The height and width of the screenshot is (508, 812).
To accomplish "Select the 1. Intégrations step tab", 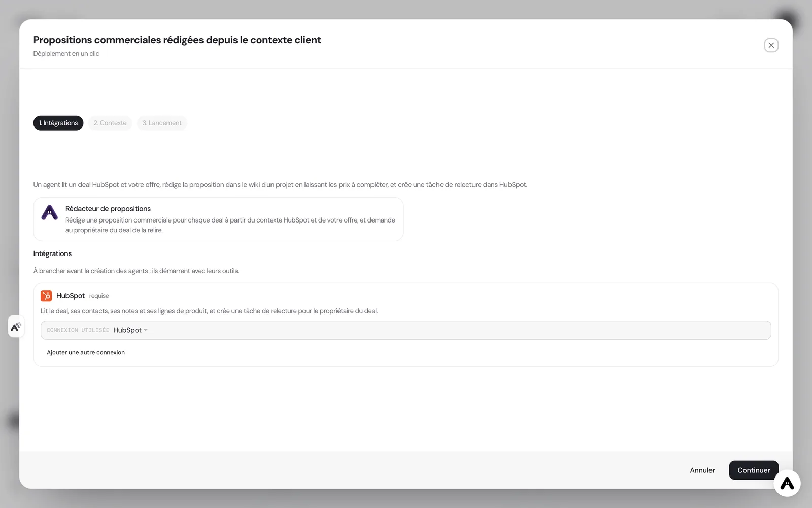I will (x=58, y=123).
